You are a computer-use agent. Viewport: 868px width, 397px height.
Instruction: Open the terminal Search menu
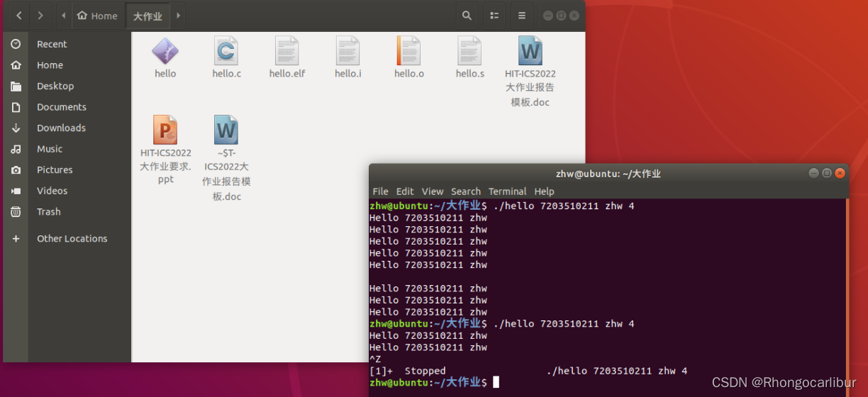tap(466, 191)
